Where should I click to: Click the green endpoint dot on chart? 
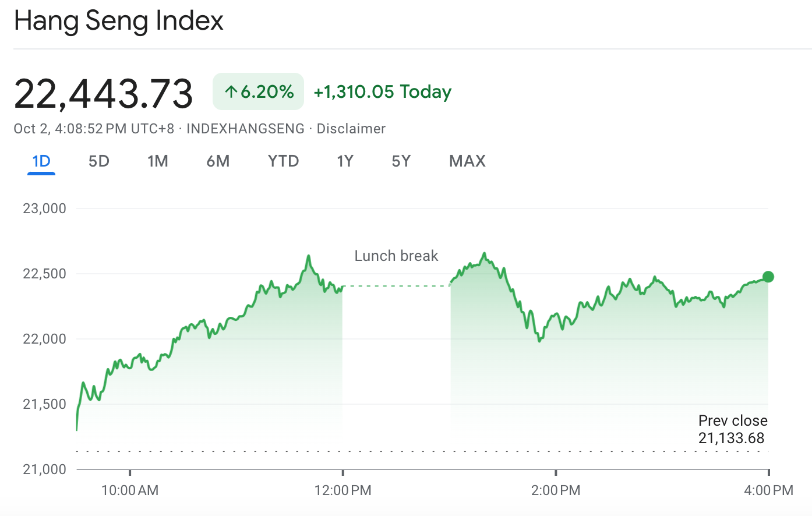tap(768, 277)
